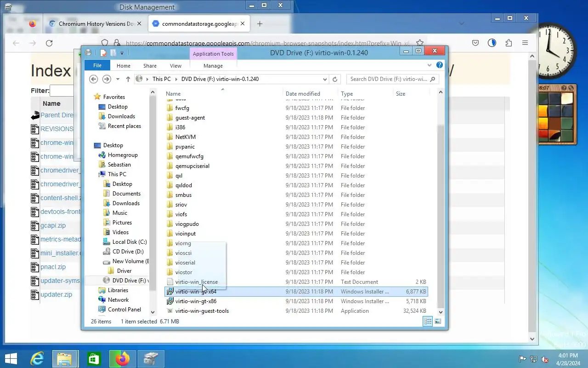The width and height of the screenshot is (588, 368).
Task: Save page to Pocket in Firefox
Action: pos(476,43)
